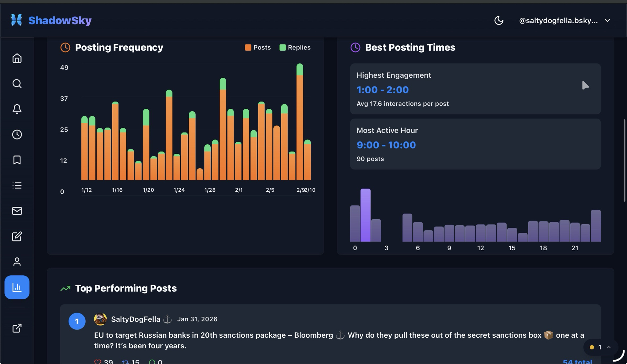The height and width of the screenshot is (364, 627).
Task: Expand the bottom-right notification counter chevron
Action: (x=609, y=347)
